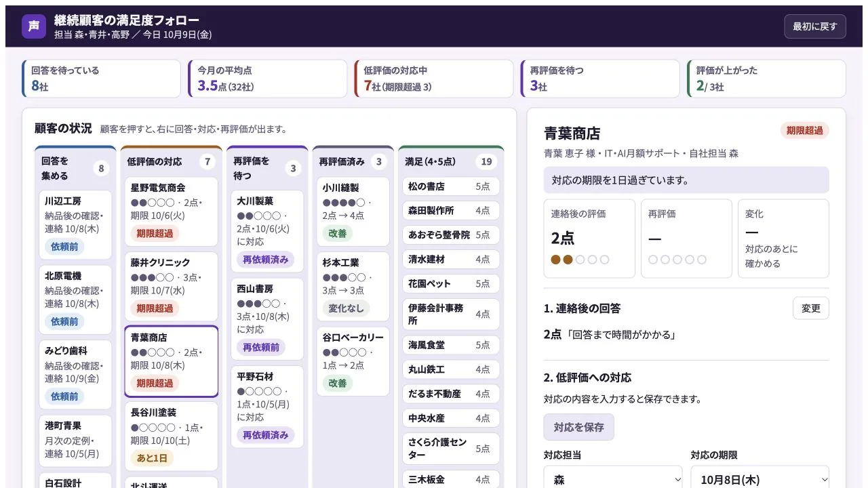Image resolution: width=868 pixels, height=488 pixels.
Task: Select さくら介護センター in the 満足 column
Action: pos(451,449)
